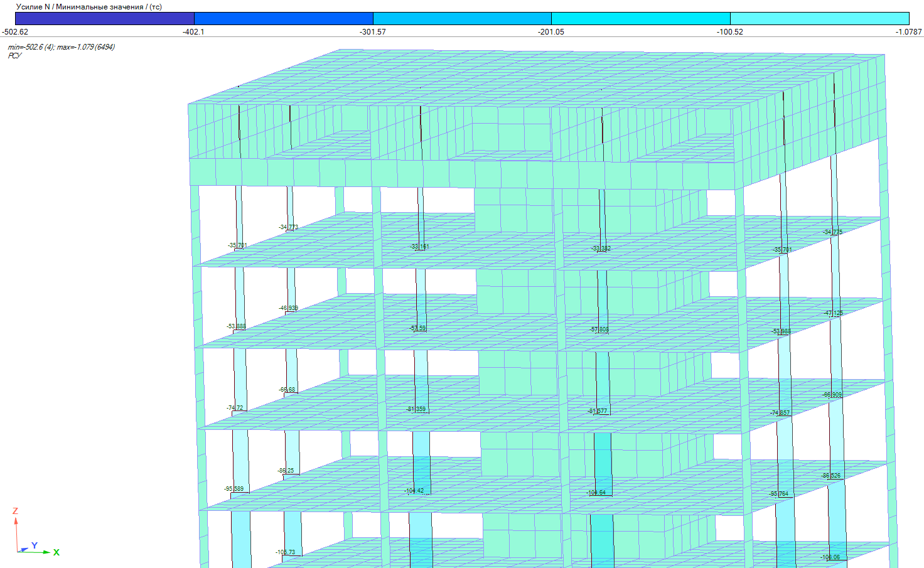Select the min=-502.6 max=-1.079 info line

pyautogui.click(x=61, y=47)
